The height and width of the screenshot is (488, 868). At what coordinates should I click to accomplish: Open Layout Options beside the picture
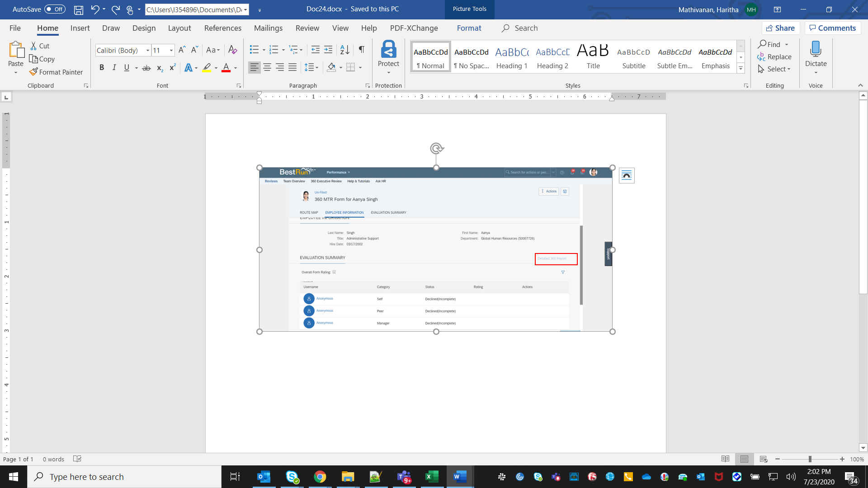pyautogui.click(x=627, y=175)
